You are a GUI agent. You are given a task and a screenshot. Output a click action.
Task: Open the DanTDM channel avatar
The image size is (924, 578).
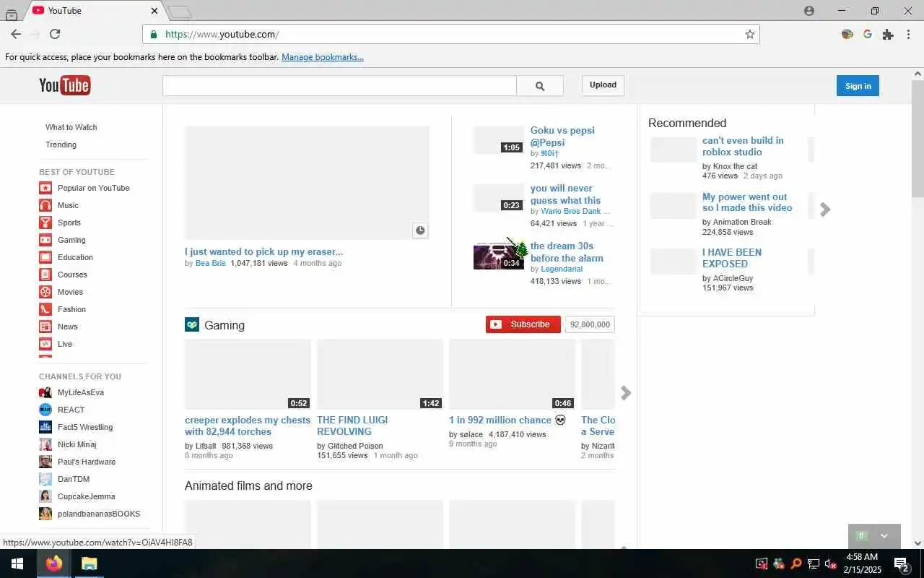[45, 479]
